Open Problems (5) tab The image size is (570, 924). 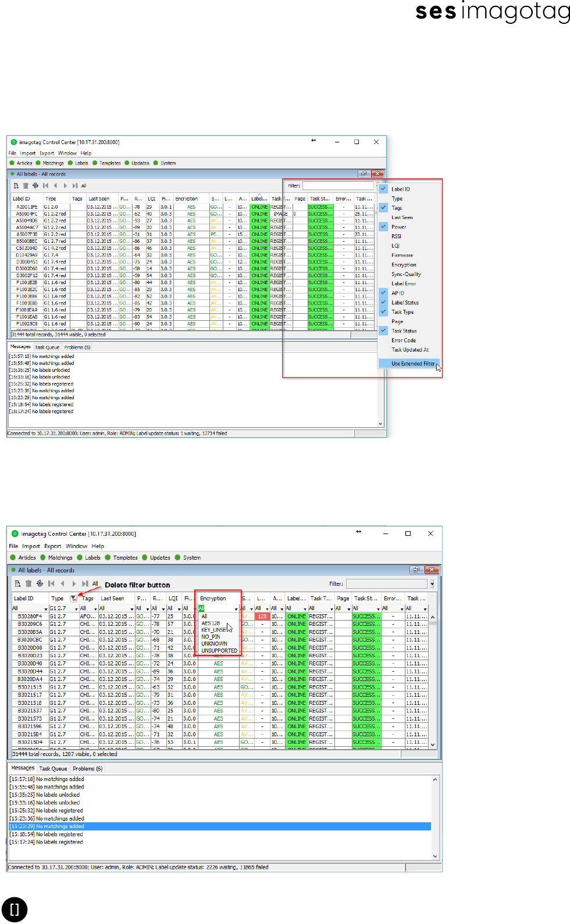77,348
